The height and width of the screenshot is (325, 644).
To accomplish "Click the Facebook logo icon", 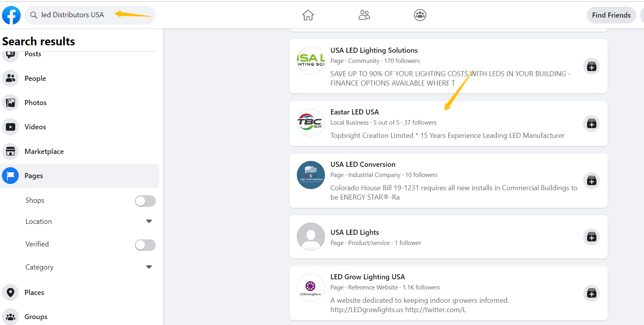I will tap(11, 15).
